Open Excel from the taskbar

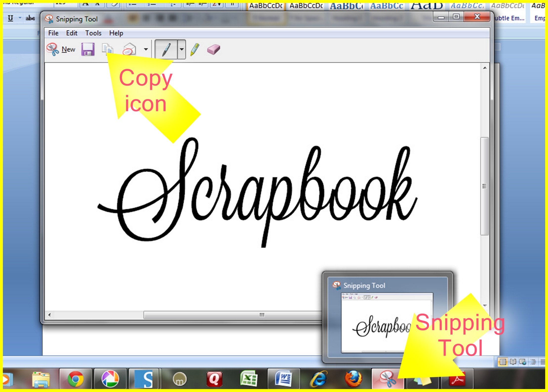click(x=249, y=379)
